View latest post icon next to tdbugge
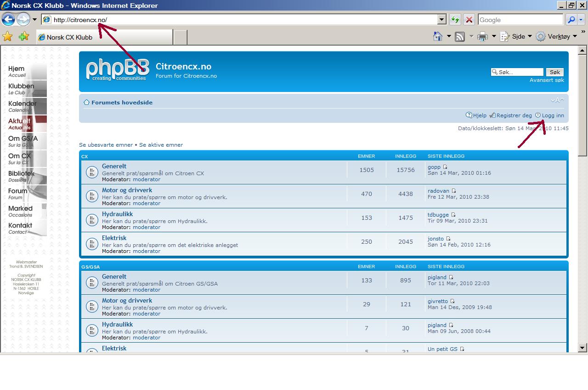This screenshot has height=390, width=588. tap(453, 215)
